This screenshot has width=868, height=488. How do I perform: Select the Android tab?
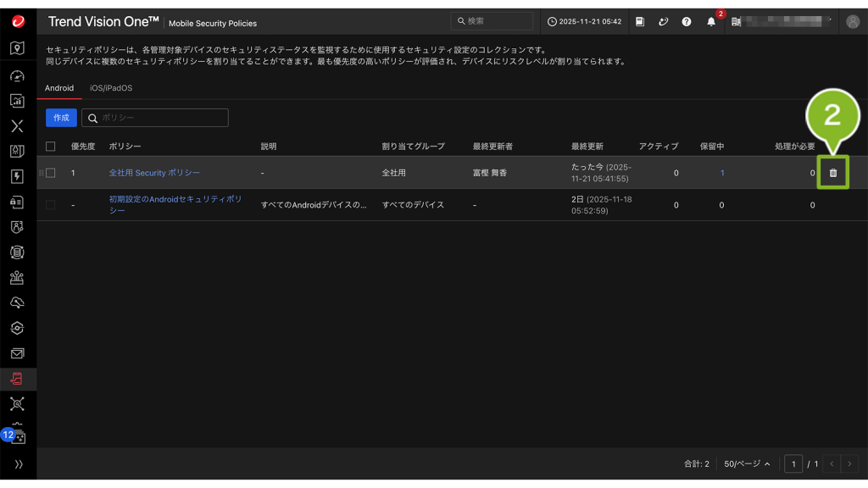[59, 88]
